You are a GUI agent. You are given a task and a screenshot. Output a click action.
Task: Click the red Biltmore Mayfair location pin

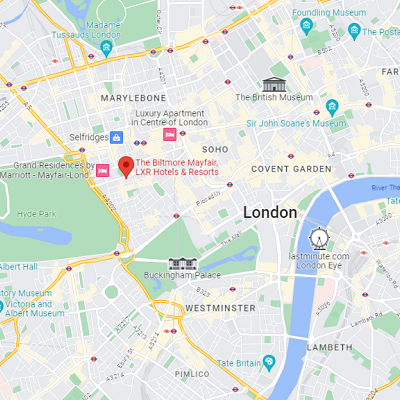click(x=126, y=167)
